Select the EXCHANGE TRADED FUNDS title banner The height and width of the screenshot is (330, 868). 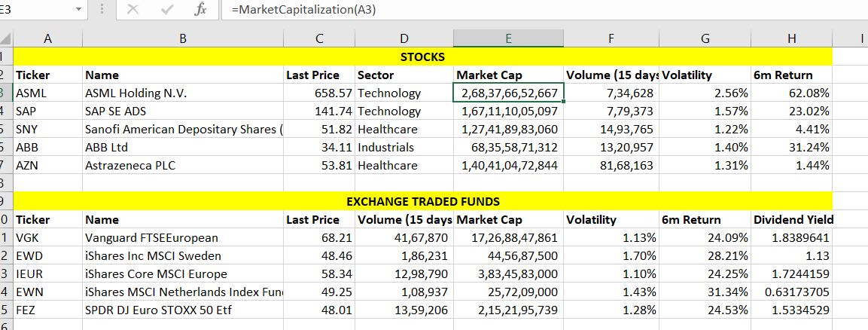pyautogui.click(x=422, y=202)
